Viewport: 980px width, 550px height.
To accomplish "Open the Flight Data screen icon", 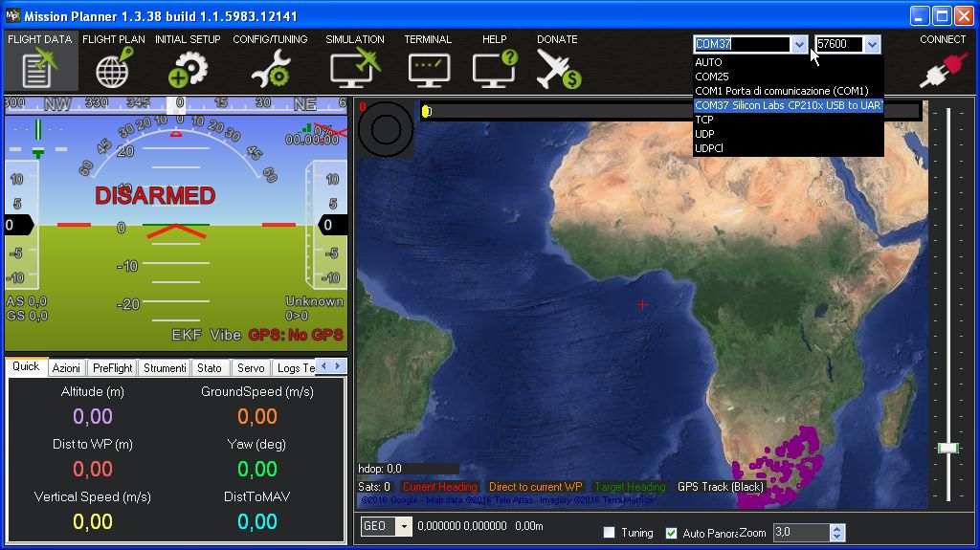I will [x=40, y=68].
